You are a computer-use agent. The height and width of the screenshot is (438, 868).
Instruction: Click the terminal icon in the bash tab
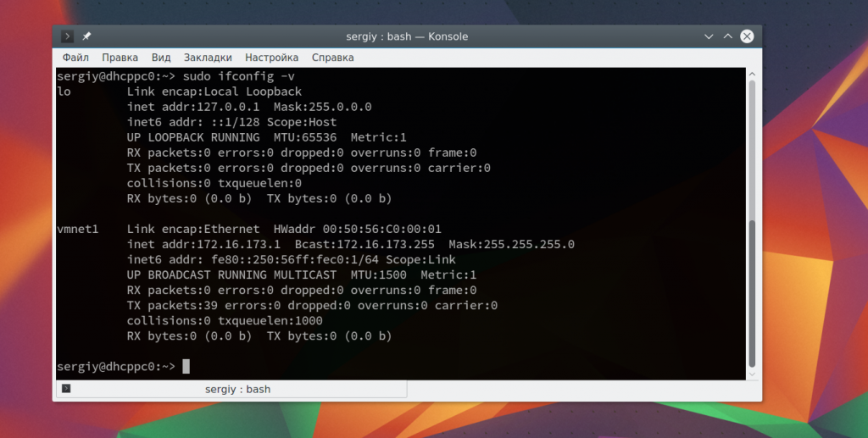(66, 389)
